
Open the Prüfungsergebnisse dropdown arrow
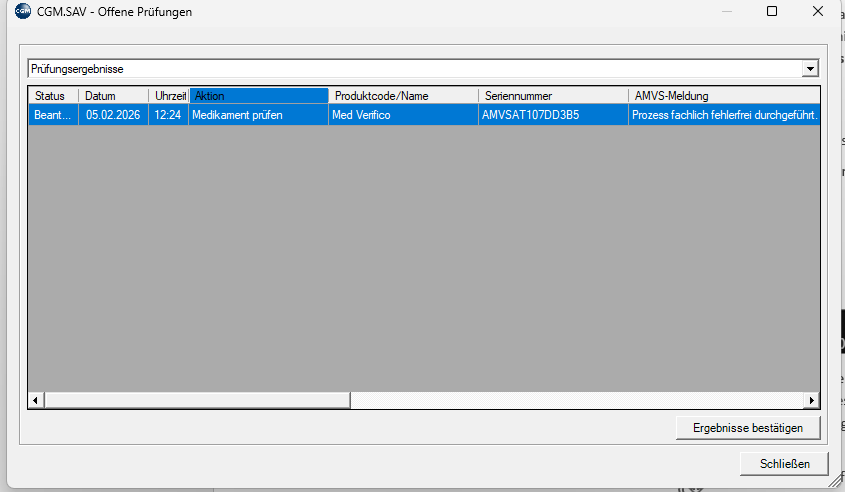(810, 69)
